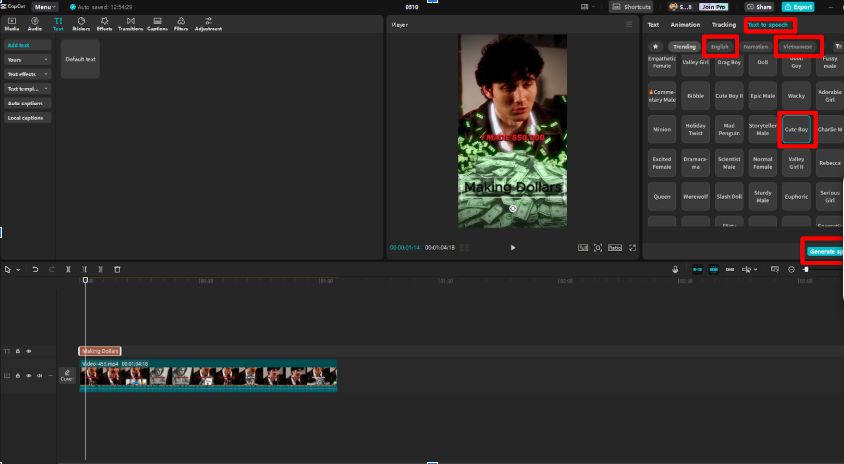Click the microphone record voiceover icon
Screen dimensions: 844x464
click(675, 269)
